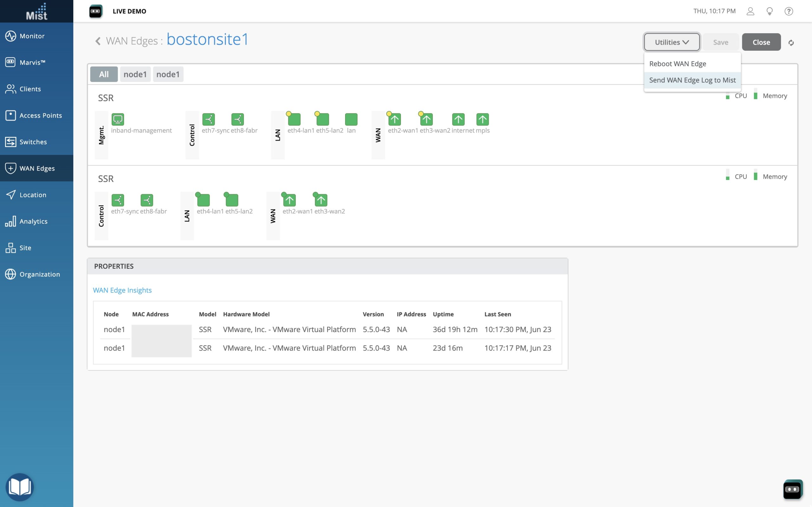Collapse the Utilities dropdown
Screen dimensions: 812x507
(671, 42)
